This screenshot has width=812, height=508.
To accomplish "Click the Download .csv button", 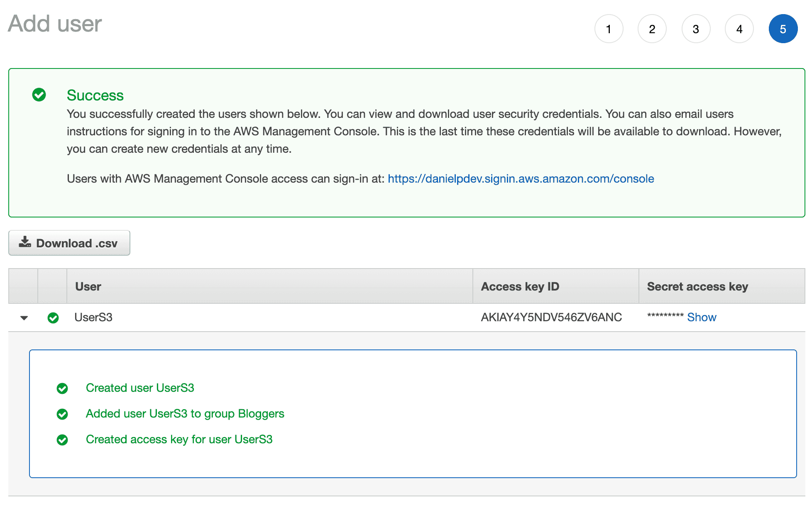I will click(69, 243).
